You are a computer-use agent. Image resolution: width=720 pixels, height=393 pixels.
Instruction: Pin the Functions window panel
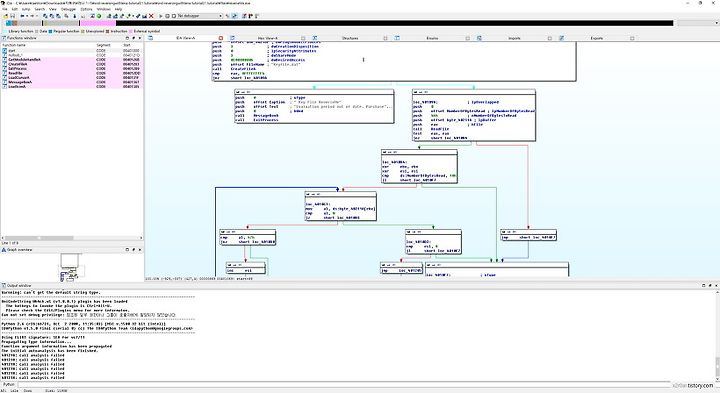click(x=134, y=38)
